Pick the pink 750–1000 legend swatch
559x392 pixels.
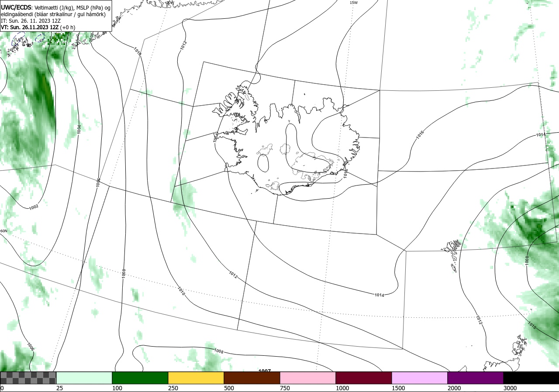[308, 378]
